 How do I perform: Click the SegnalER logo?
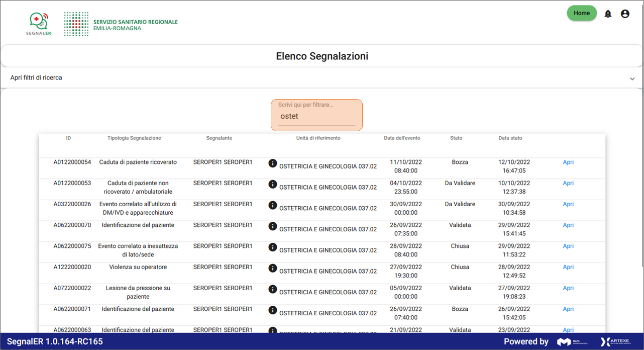pos(38,24)
